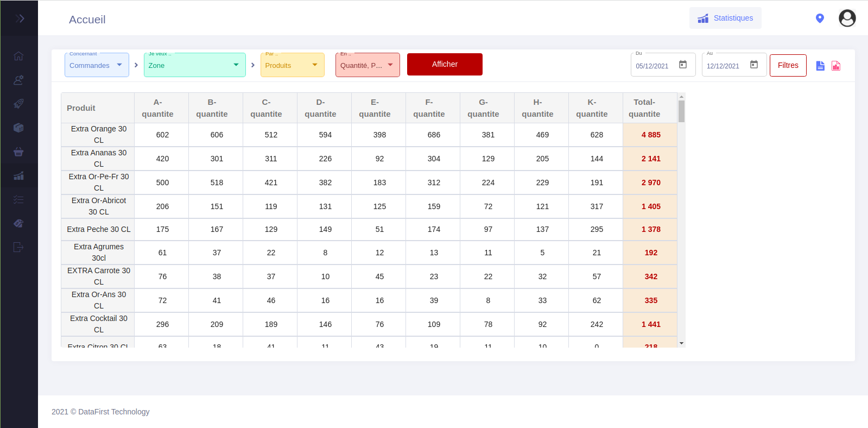Click the Filtres button
This screenshot has height=428, width=868.
788,65
